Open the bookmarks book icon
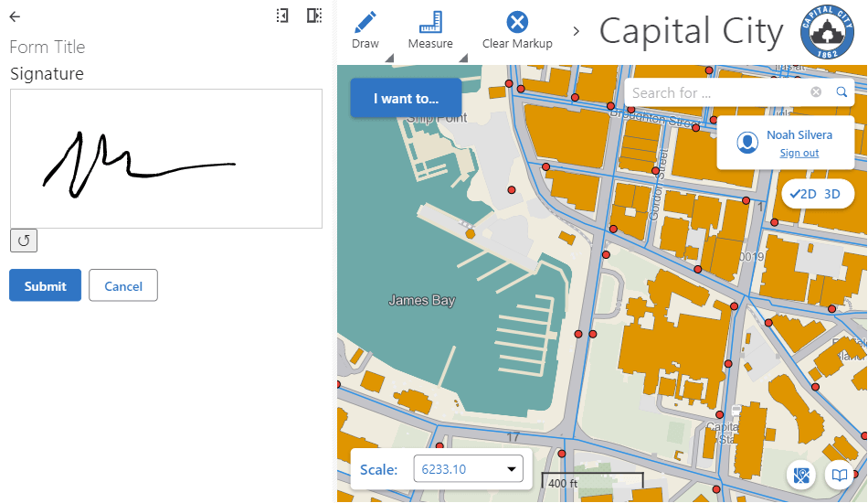This screenshot has width=868, height=503. [x=837, y=475]
